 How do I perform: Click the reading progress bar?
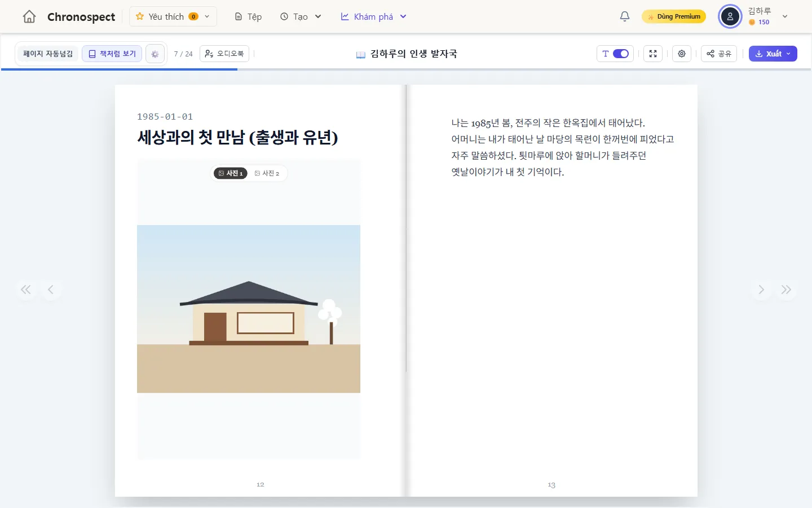[406, 69]
